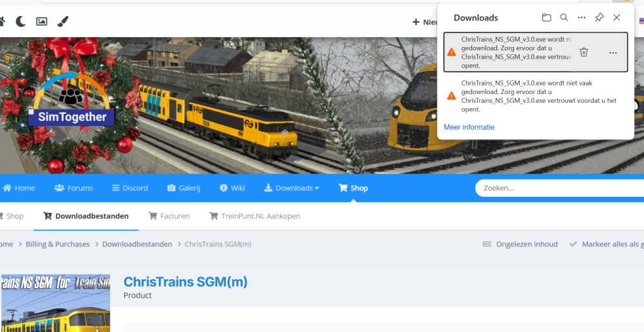This screenshot has width=644, height=332.
Task: Go to the Home menu item
Action: tap(19, 188)
